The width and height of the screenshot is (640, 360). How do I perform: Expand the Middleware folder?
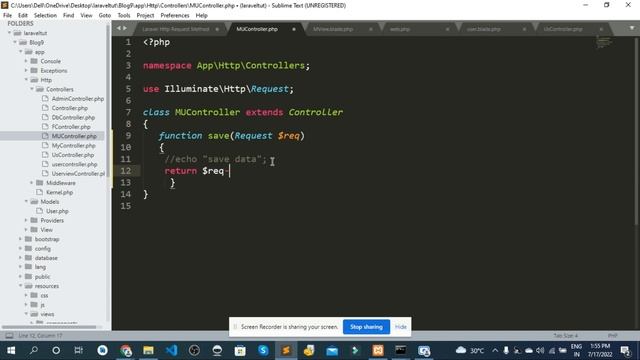(32, 183)
